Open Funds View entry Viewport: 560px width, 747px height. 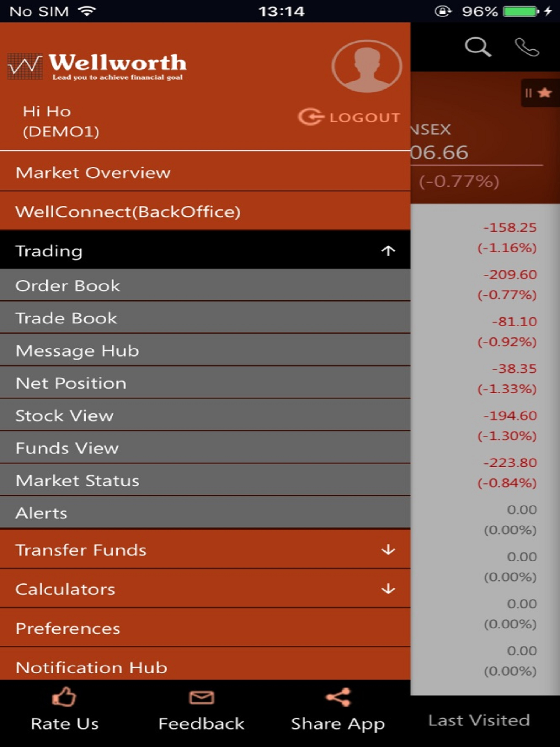point(67,448)
